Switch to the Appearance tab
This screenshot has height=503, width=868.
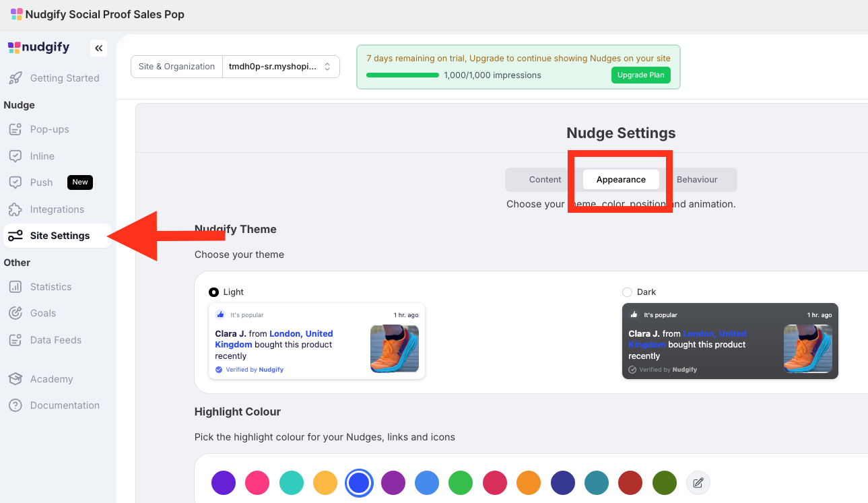[621, 180]
